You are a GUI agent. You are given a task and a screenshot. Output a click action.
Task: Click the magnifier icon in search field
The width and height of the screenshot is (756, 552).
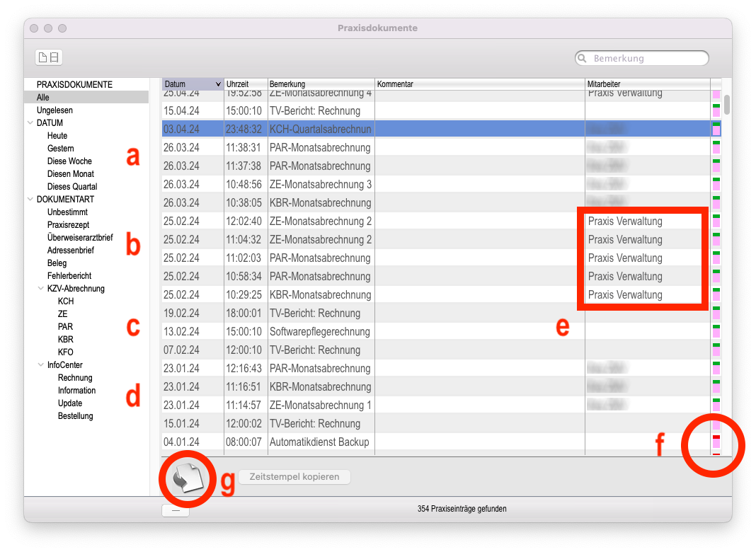583,59
